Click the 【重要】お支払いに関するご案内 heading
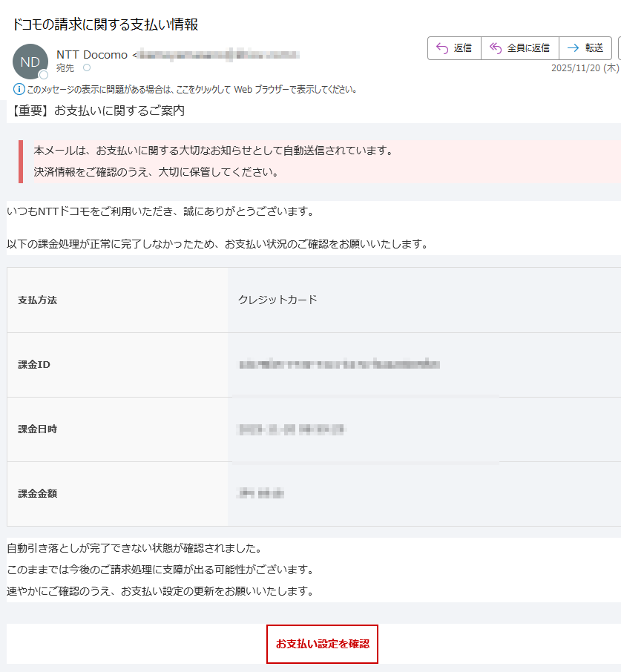Image resolution: width=621 pixels, height=672 pixels. (98, 111)
